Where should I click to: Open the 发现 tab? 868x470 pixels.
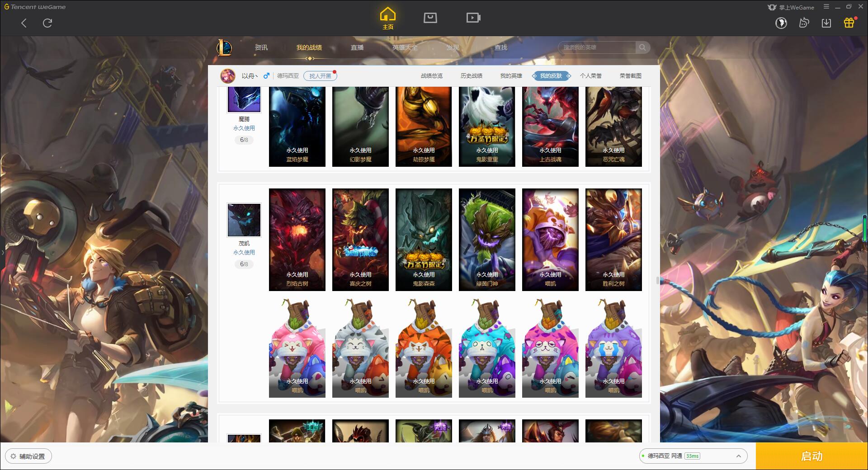point(453,47)
